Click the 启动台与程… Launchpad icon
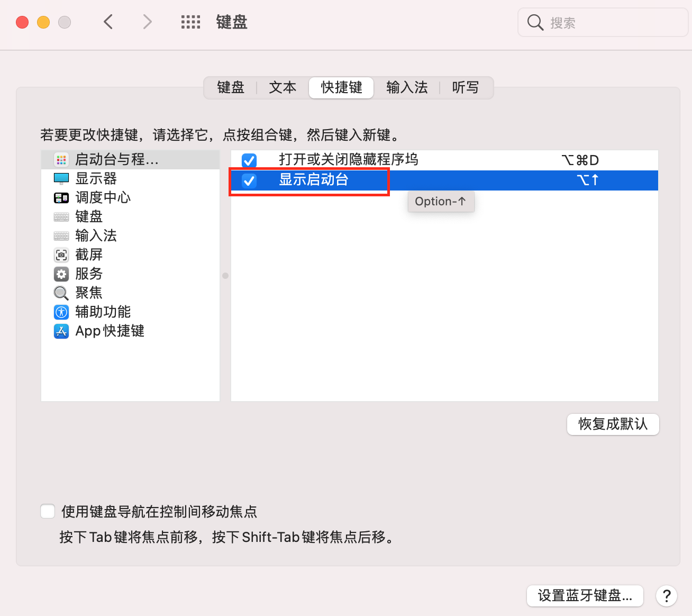Screen dimensions: 692x616 (61, 159)
